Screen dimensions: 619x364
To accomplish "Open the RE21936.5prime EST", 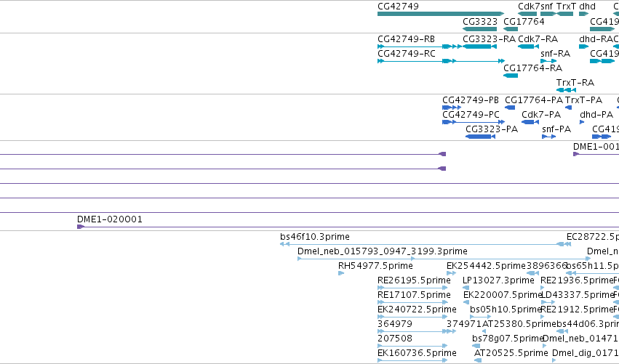I will pos(542,288).
